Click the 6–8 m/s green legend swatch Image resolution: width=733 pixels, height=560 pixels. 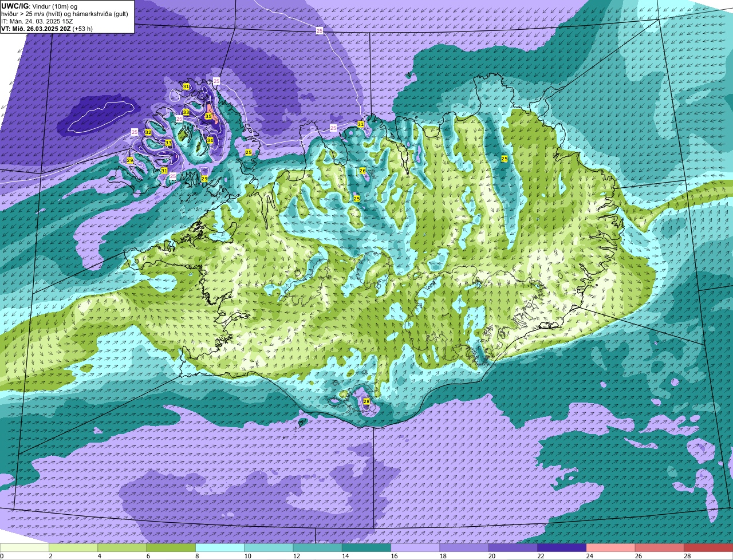pyautogui.click(x=171, y=548)
